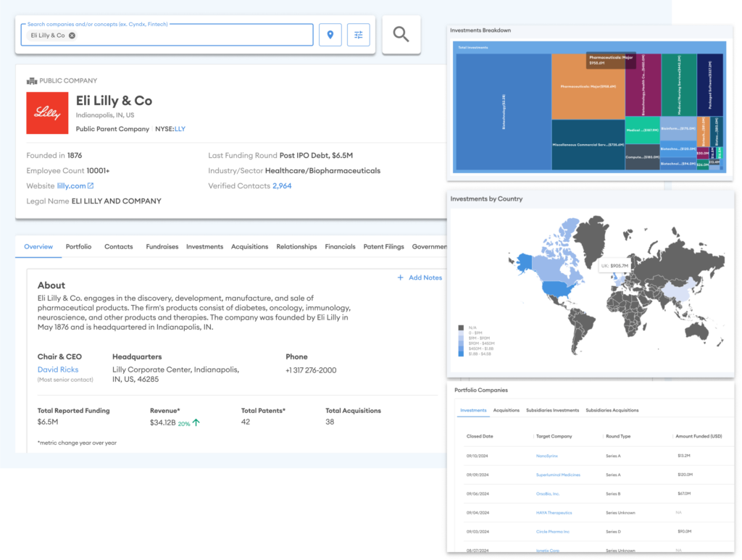Click the Series D round type cell
Screen dimensions: 742x560
[613, 532]
